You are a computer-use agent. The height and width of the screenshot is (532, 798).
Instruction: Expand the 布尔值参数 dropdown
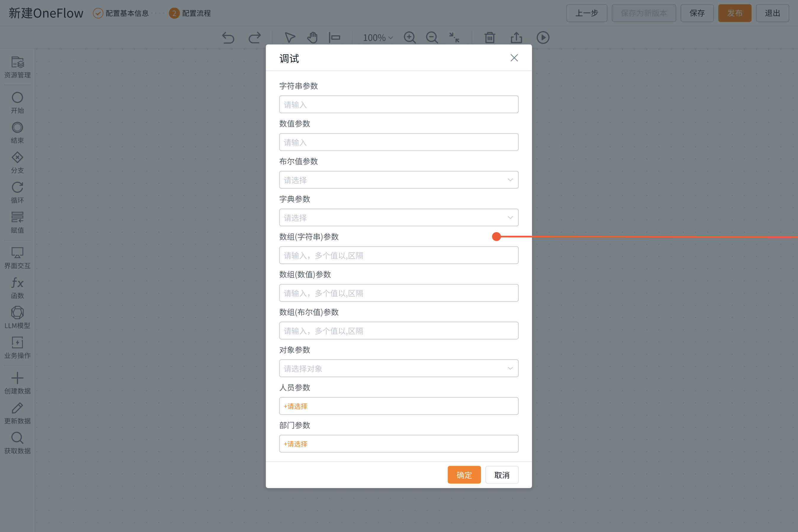pos(398,180)
